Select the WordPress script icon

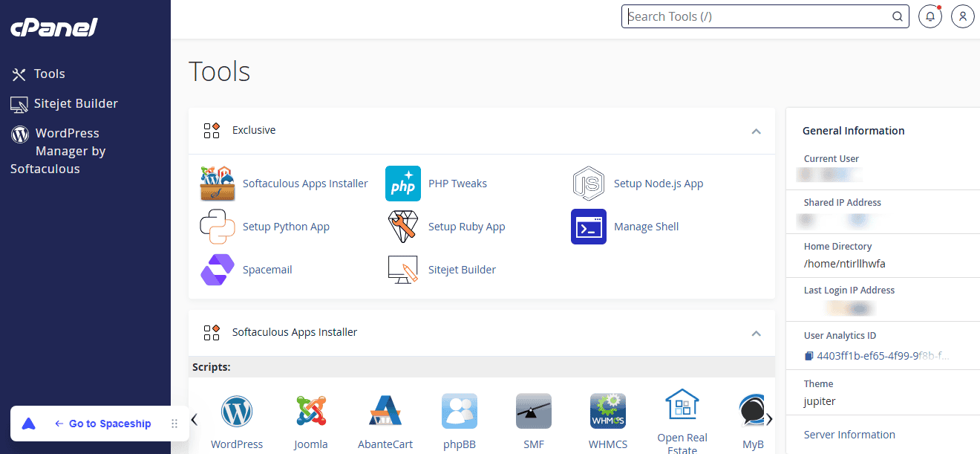click(x=237, y=411)
